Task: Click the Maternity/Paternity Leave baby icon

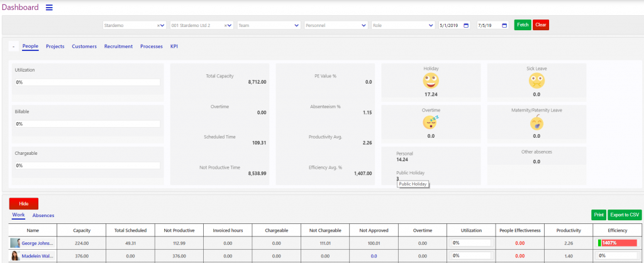Action: (x=536, y=123)
